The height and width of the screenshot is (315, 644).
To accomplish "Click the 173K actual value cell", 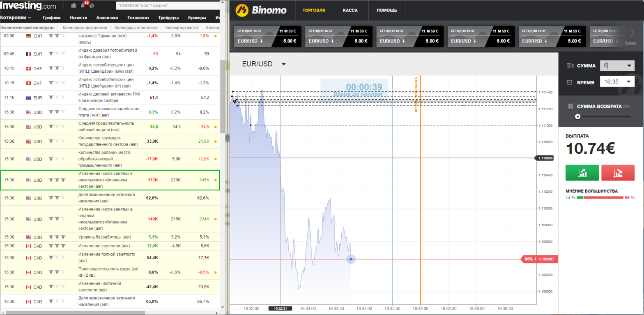I will click(152, 180).
